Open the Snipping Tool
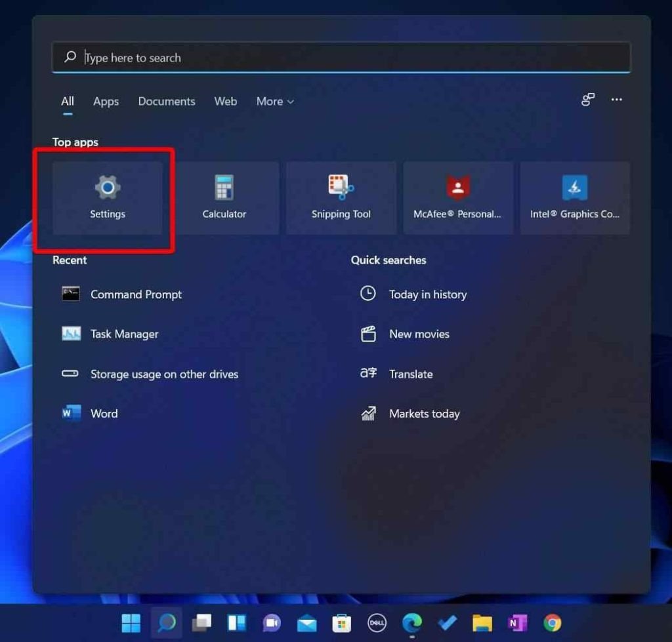 [341, 197]
